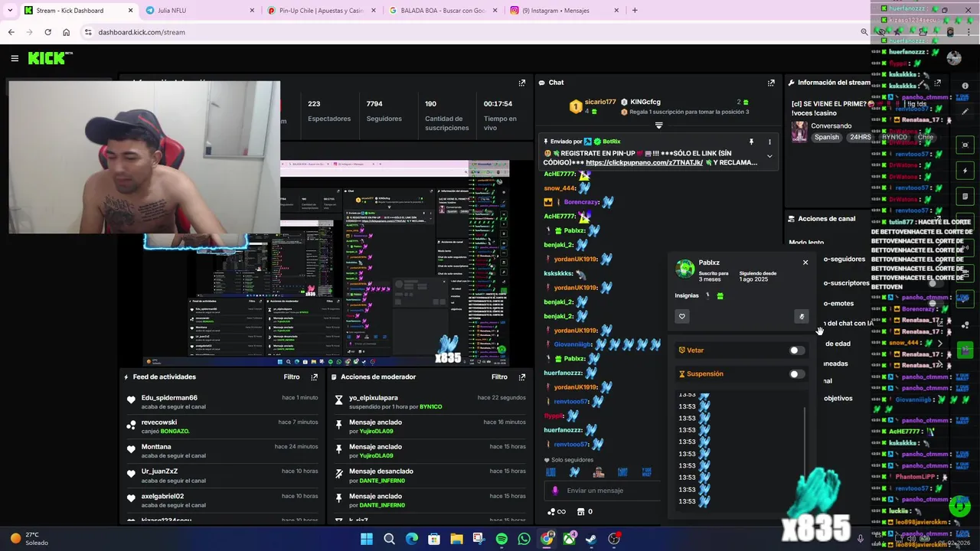The width and height of the screenshot is (980, 551).
Task: Click the Borencrazy chat username
Action: click(580, 202)
